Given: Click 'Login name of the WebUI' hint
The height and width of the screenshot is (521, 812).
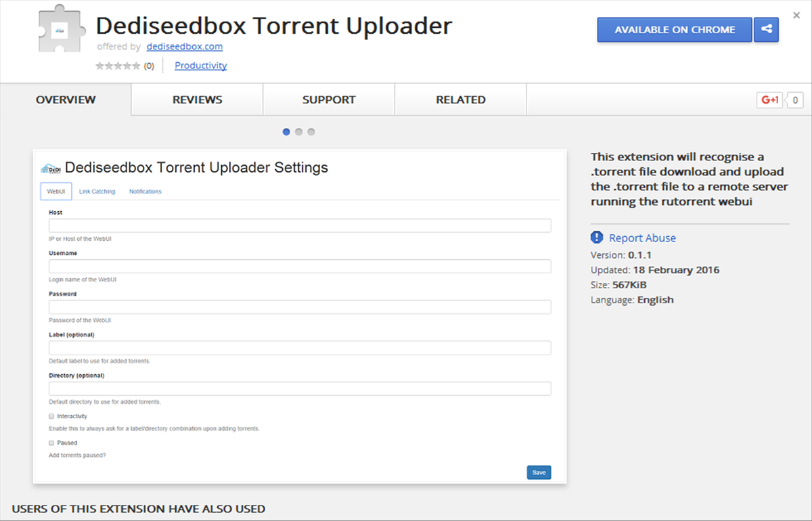Looking at the screenshot, I should click(x=82, y=279).
